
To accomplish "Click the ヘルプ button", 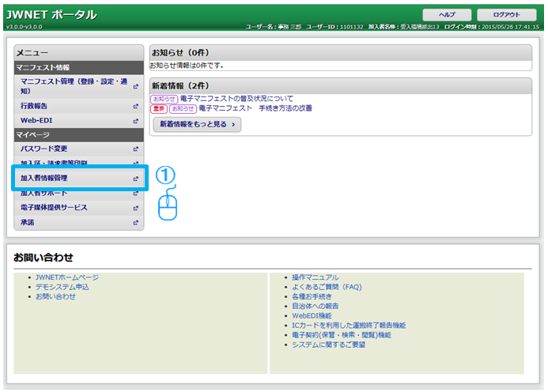I will pos(447,15).
